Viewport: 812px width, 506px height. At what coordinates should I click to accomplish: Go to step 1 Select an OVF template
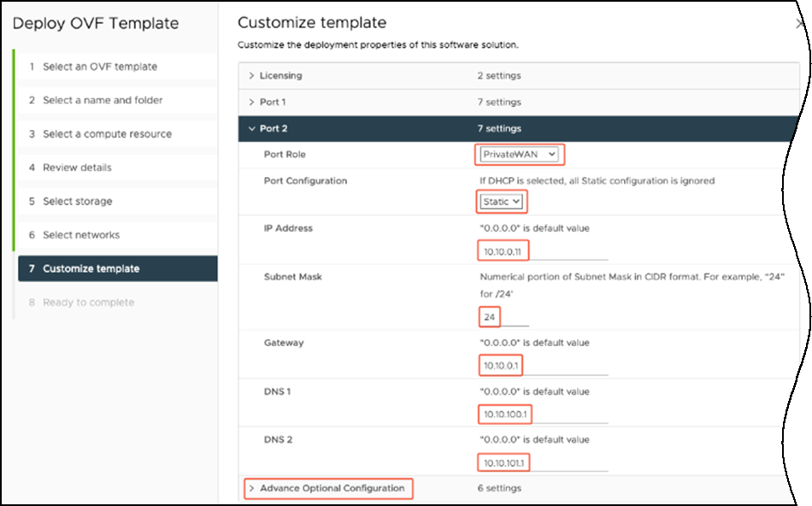(x=99, y=67)
